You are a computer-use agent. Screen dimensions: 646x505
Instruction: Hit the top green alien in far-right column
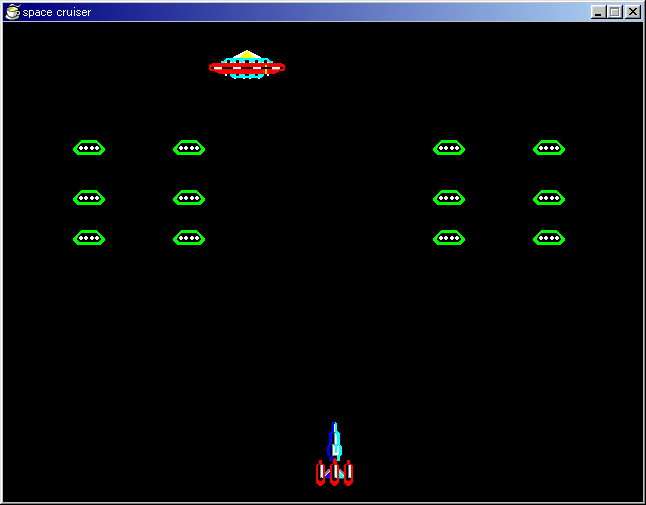[x=549, y=148]
